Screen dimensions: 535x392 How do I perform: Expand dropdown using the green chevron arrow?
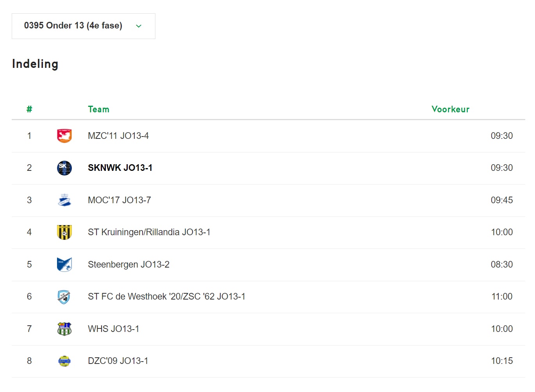tap(139, 26)
